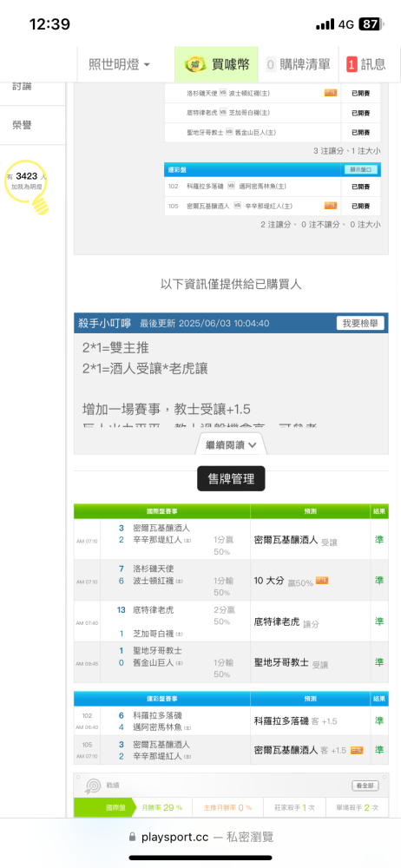Click the line 2*1=雙主推
The width and height of the screenshot is (401, 868).
[115, 348]
